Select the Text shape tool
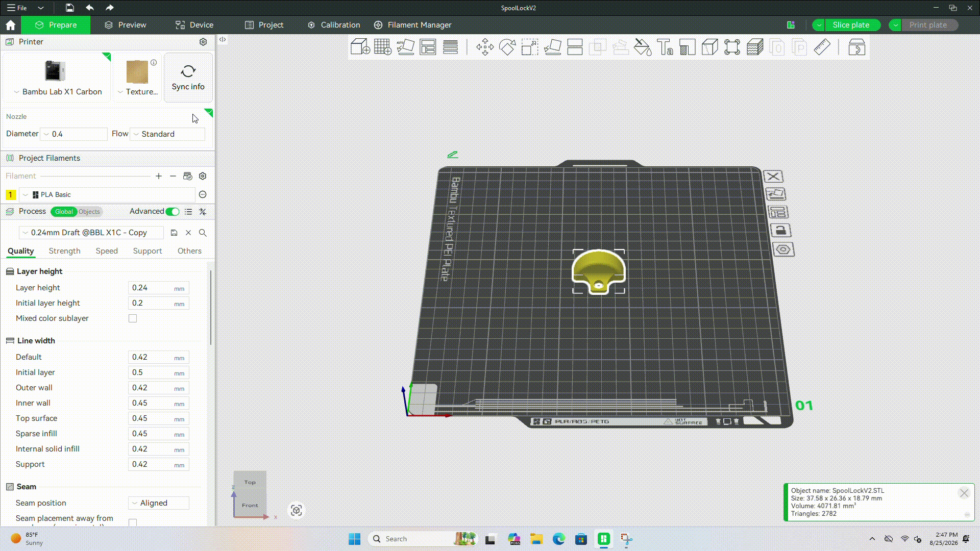Viewport: 980px width, 551px height. coord(665,47)
